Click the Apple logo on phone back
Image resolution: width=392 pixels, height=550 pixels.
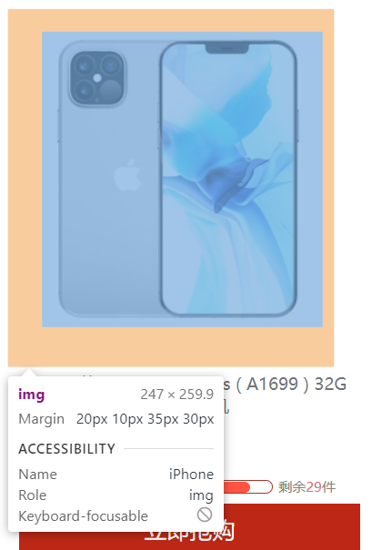click(127, 175)
